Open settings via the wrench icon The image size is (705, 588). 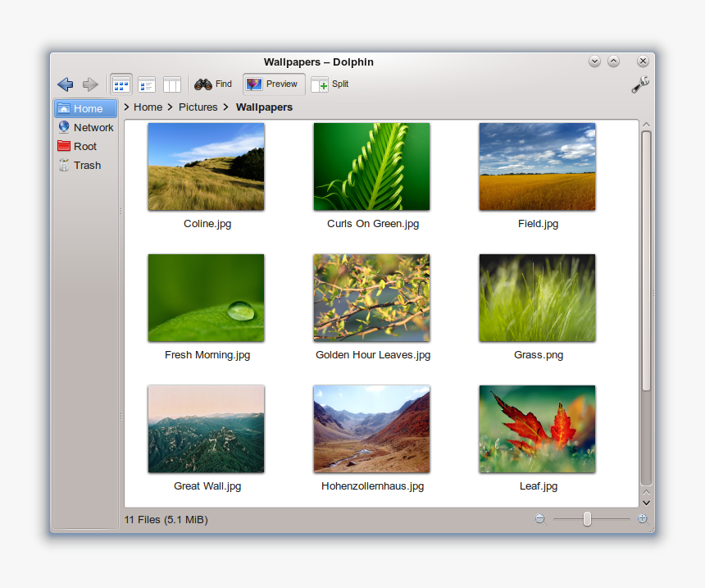pos(640,84)
